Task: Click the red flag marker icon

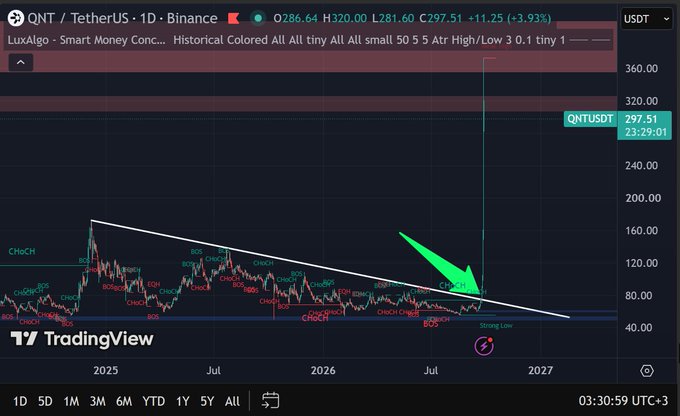Action: coord(234,18)
